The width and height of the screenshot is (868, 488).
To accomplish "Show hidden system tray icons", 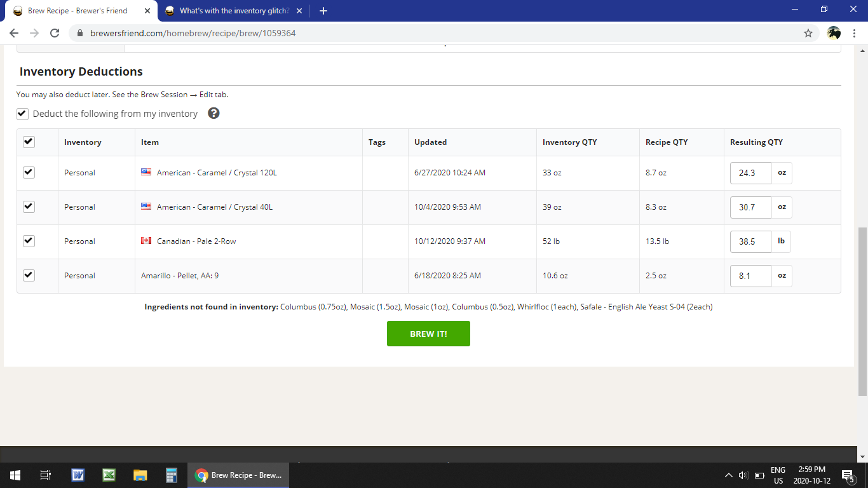I will click(x=728, y=475).
